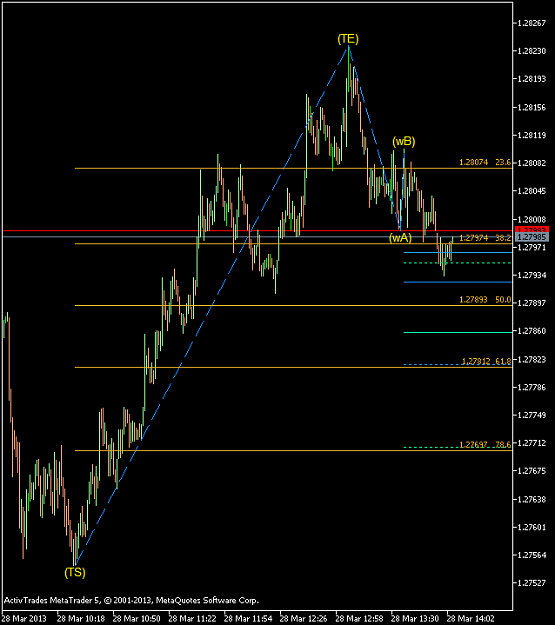
Task: Click price scale value 1.27675
Action: [531, 471]
